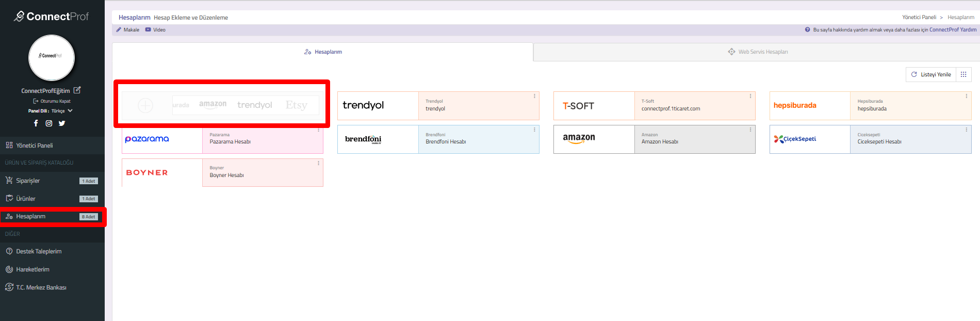Open the Boyner card options menu

tap(318, 163)
